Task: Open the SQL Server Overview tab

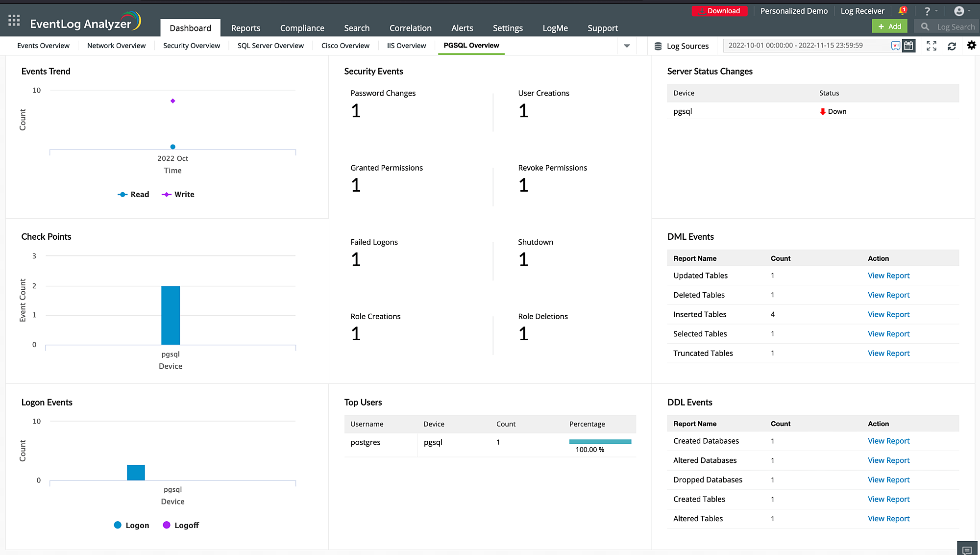Action: click(270, 46)
